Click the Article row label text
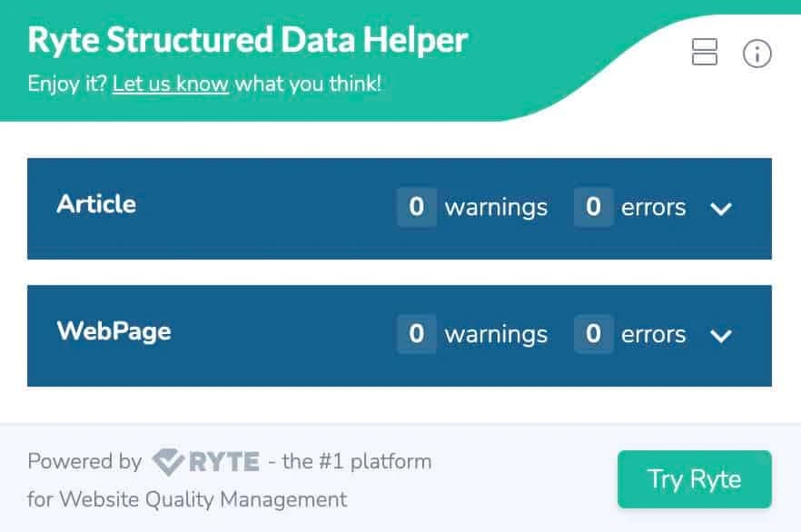Screen dimensions: 801x532 click(95, 205)
